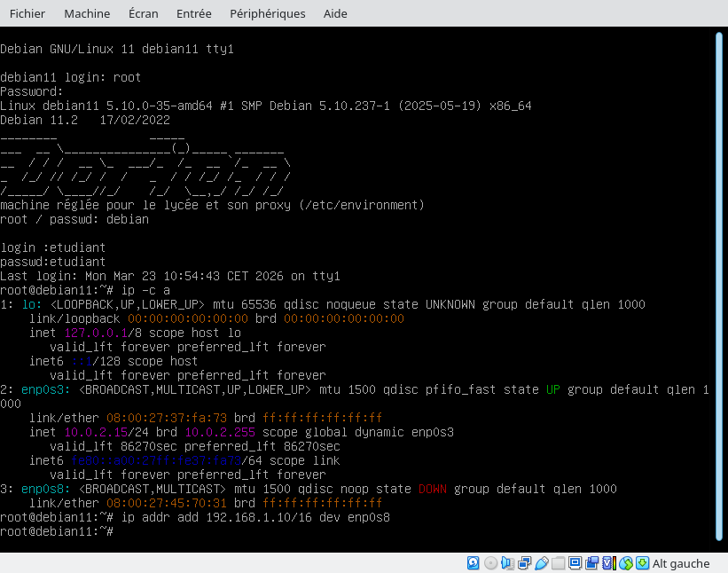The height and width of the screenshot is (573, 728).
Task: Click the recording status icon
Action: (591, 563)
